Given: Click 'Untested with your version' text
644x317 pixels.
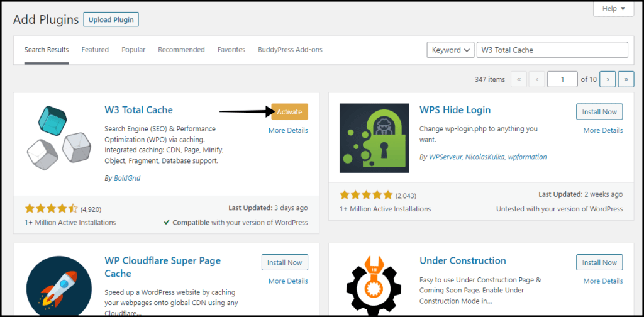Looking at the screenshot, I should click(559, 209).
